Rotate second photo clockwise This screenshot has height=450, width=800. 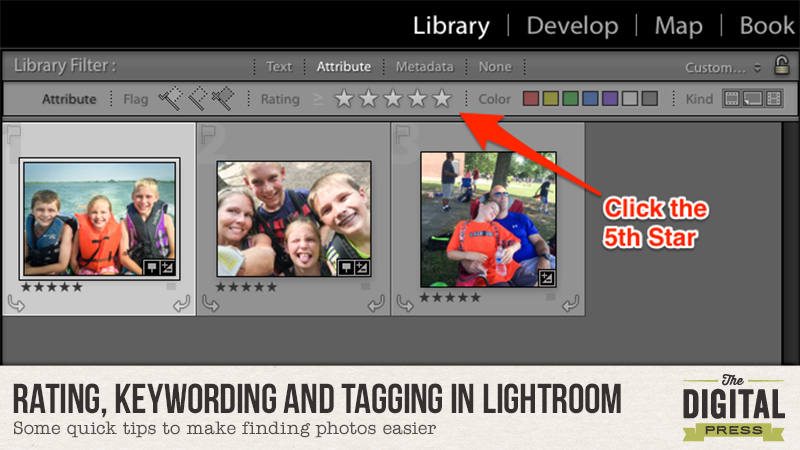pyautogui.click(x=376, y=304)
